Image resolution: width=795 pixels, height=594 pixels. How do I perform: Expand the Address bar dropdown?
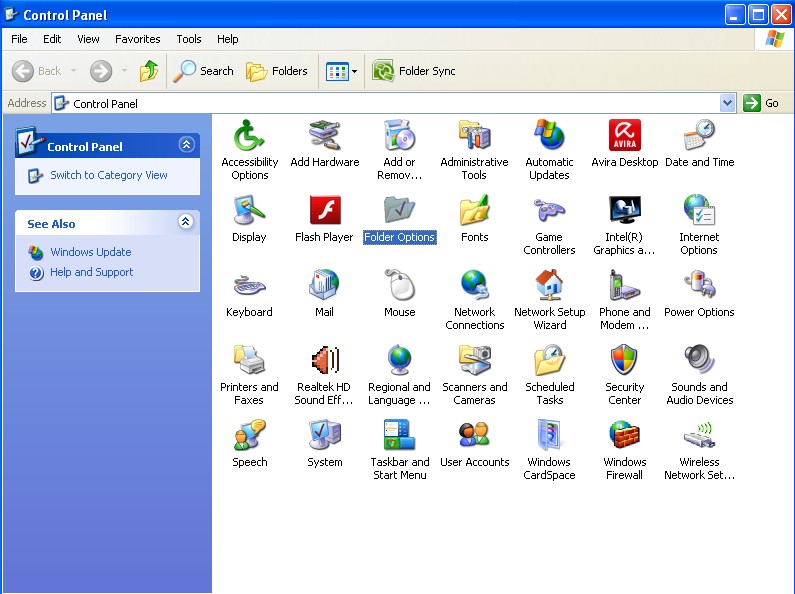click(x=728, y=103)
